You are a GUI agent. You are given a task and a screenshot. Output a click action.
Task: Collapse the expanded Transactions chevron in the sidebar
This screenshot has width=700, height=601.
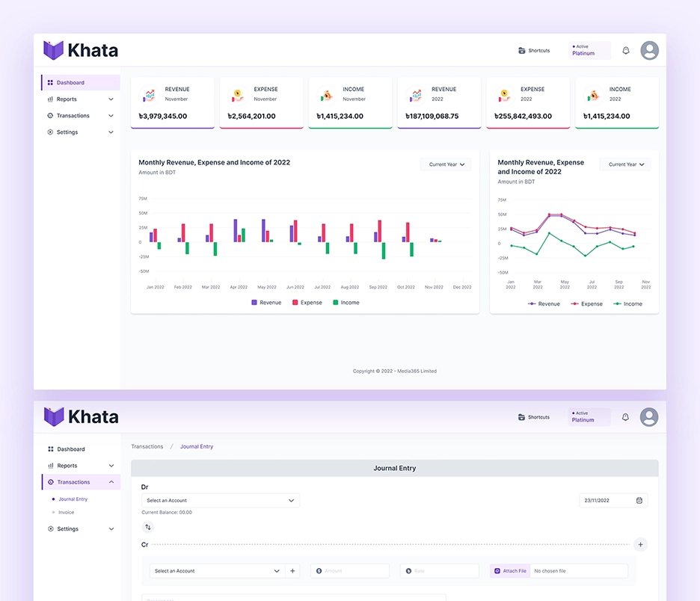pos(111,482)
